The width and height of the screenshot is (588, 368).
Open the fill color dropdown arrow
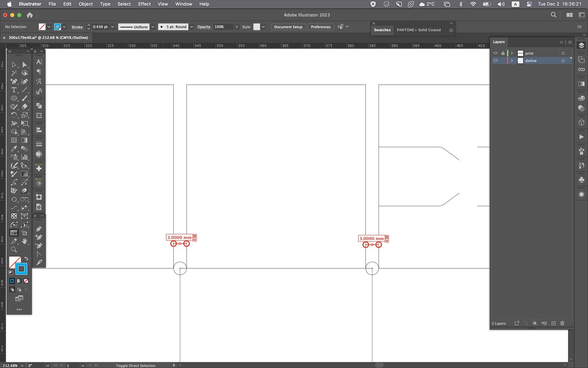pyautogui.click(x=49, y=27)
